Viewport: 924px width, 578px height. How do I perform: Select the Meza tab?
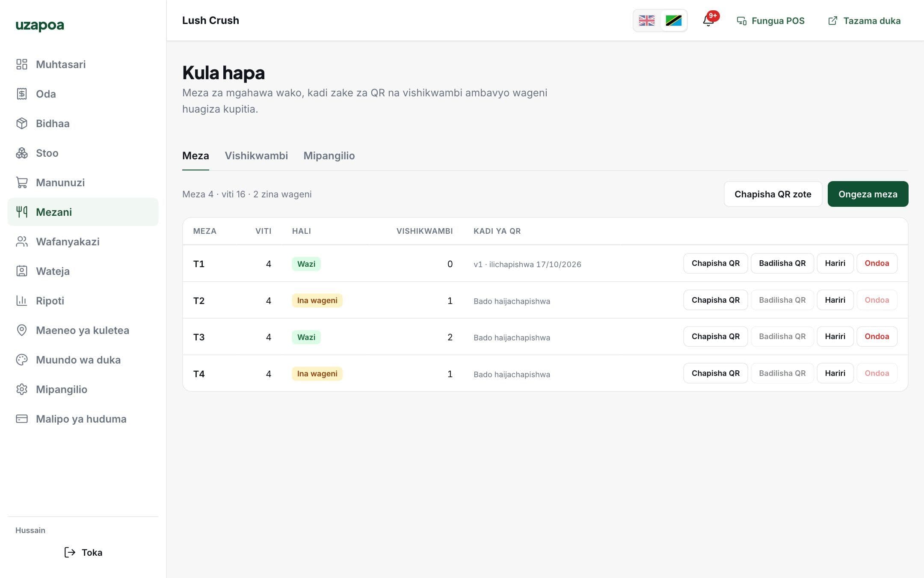(195, 156)
